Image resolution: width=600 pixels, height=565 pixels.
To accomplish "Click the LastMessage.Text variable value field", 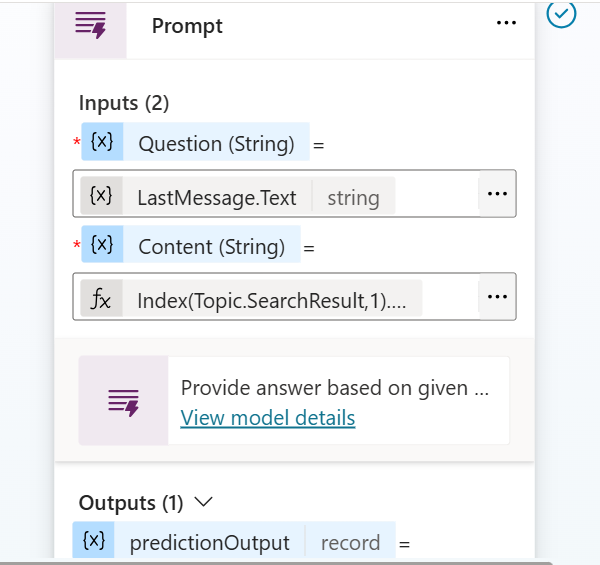I will click(x=276, y=194).
